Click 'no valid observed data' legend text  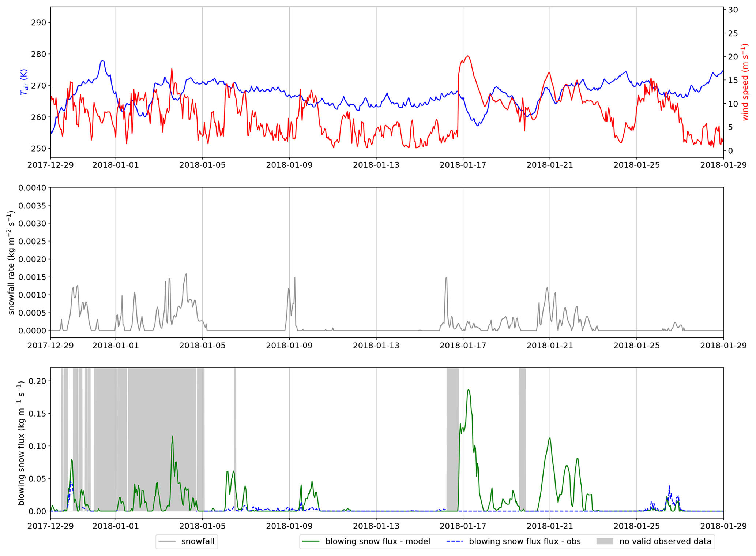[665, 541]
